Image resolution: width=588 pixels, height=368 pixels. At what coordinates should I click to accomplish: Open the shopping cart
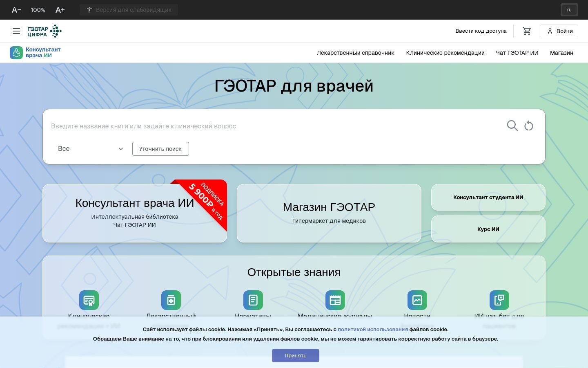pyautogui.click(x=527, y=31)
